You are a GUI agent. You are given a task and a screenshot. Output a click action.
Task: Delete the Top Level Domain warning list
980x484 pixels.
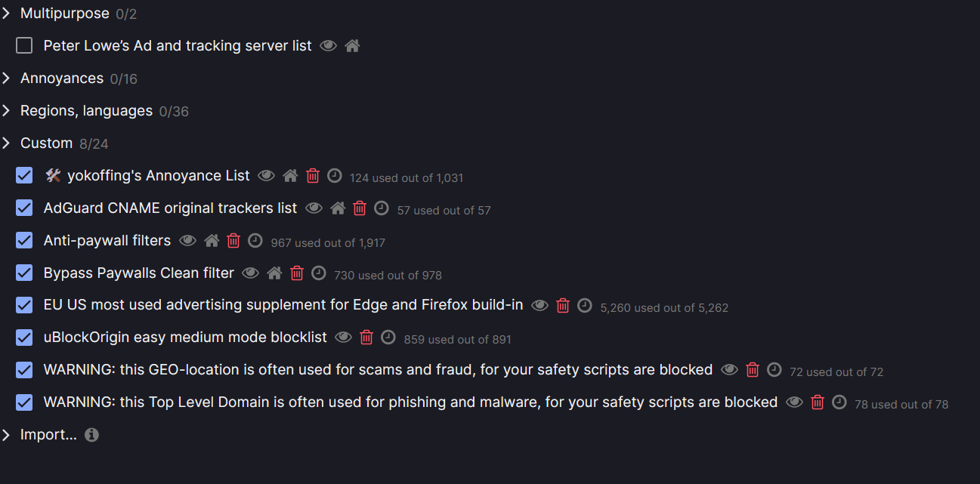817,402
